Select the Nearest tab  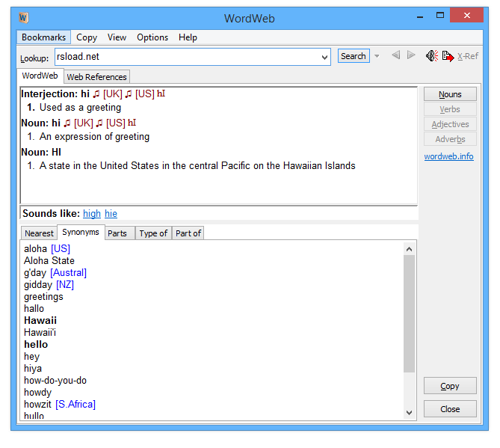(x=39, y=233)
